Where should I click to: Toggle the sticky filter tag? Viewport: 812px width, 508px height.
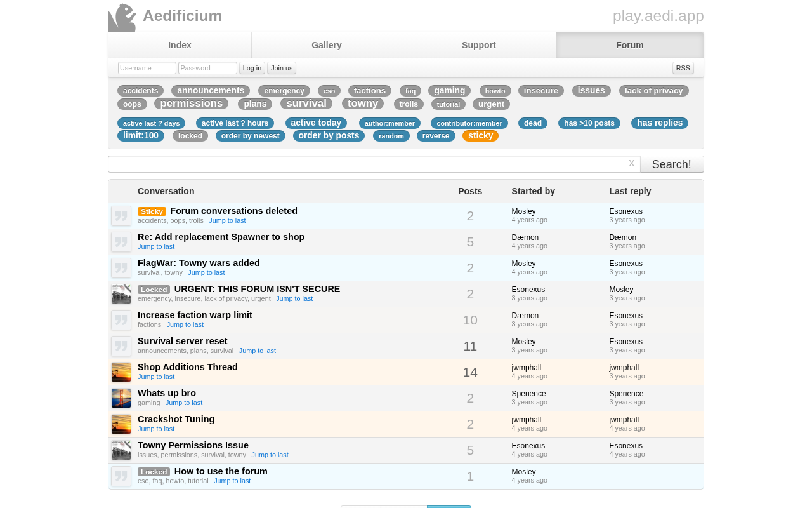[480, 136]
